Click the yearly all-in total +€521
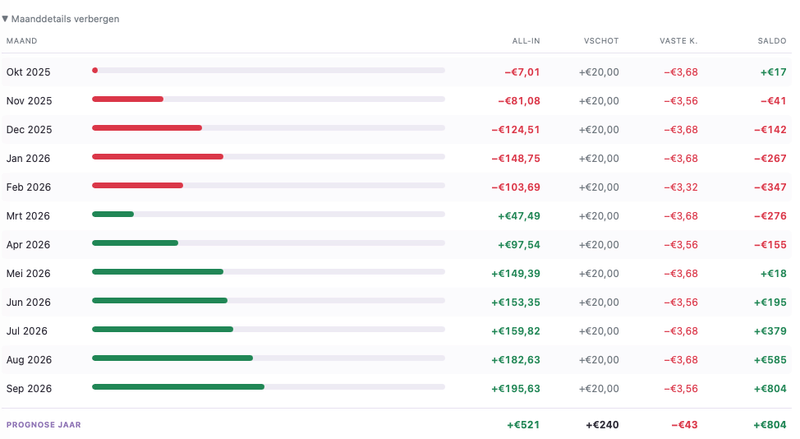The width and height of the screenshot is (800, 439). tap(523, 425)
